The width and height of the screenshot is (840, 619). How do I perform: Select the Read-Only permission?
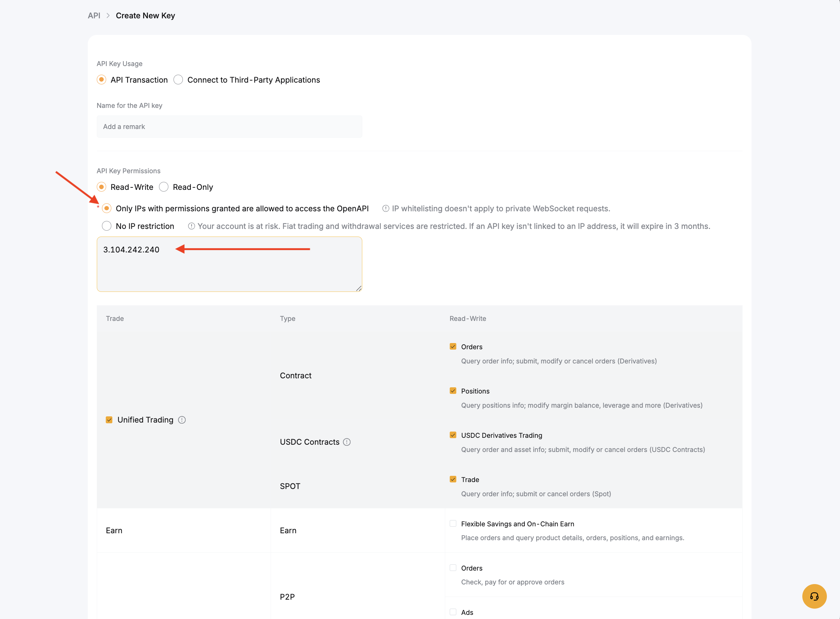coord(164,187)
